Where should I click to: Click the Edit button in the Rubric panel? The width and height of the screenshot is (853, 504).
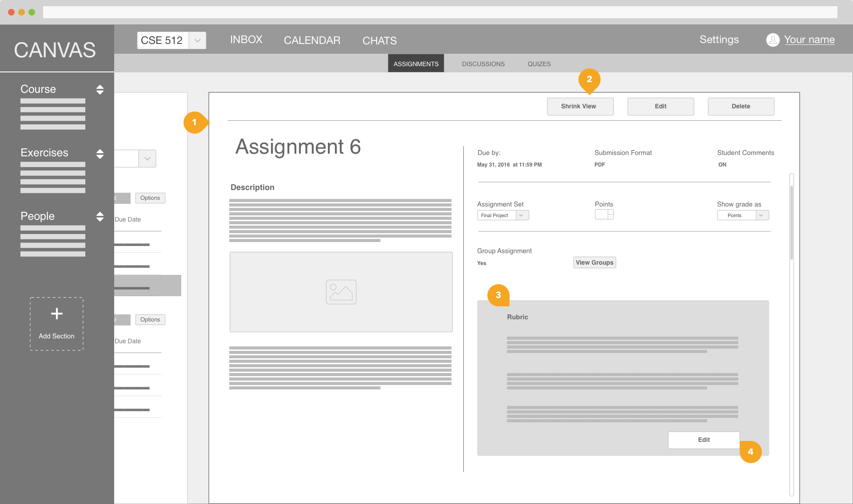click(x=704, y=440)
